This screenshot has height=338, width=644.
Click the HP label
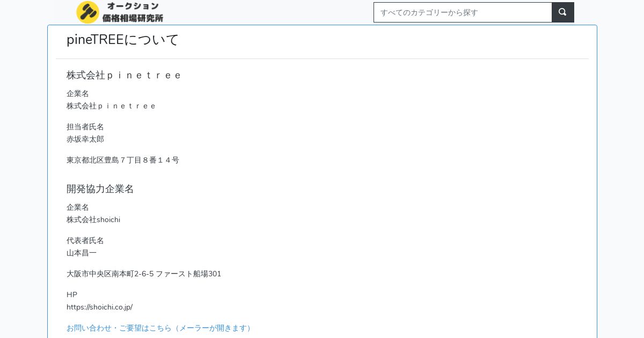tap(72, 295)
